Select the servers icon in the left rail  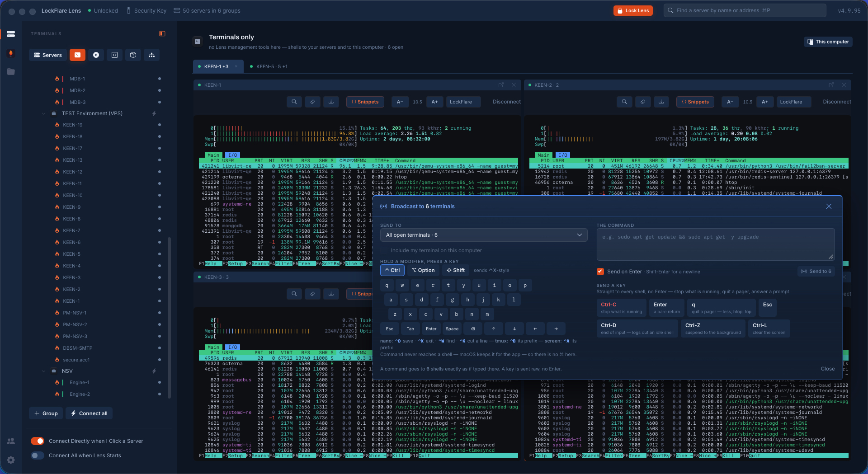pyautogui.click(x=11, y=34)
